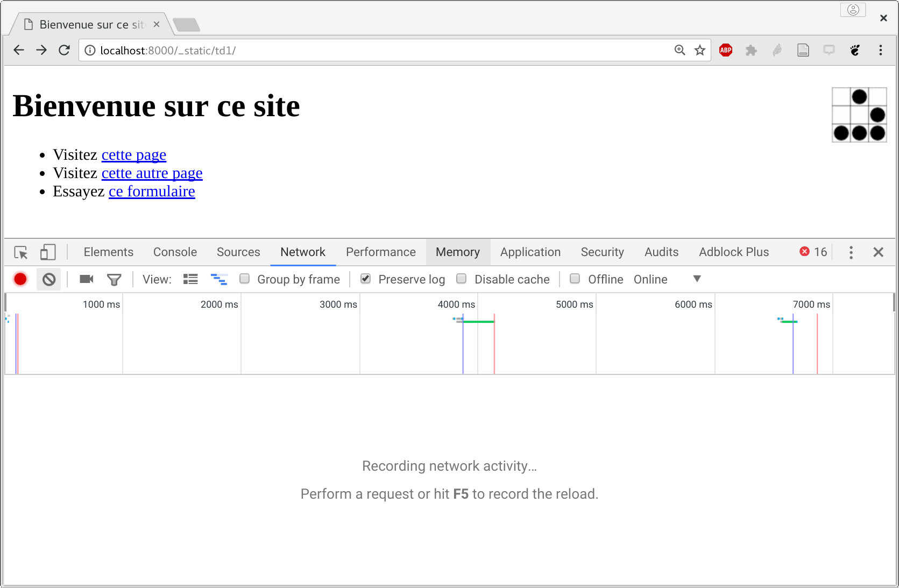The height and width of the screenshot is (588, 899).
Task: Clear the network log
Action: point(49,279)
